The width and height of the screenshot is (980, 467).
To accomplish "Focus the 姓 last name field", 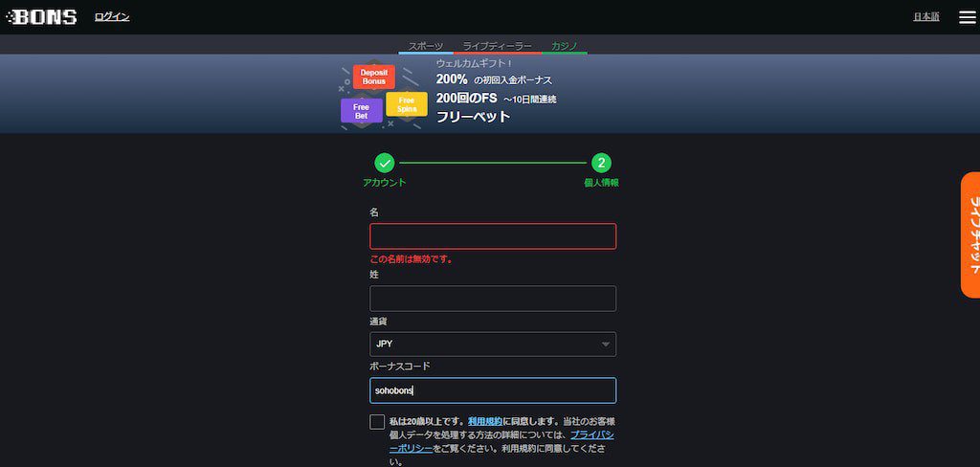I will (493, 299).
